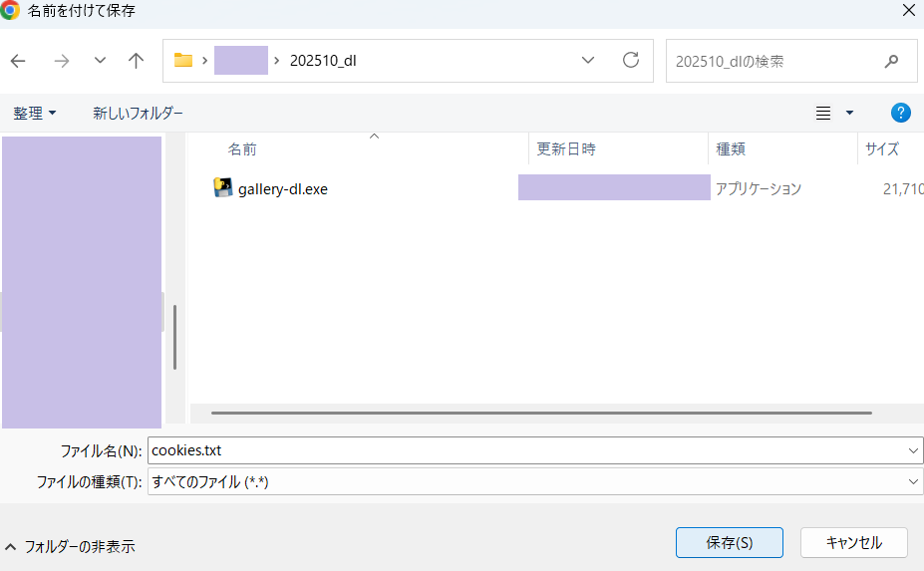Open the ファイル名 dropdown arrow

[x=913, y=450]
